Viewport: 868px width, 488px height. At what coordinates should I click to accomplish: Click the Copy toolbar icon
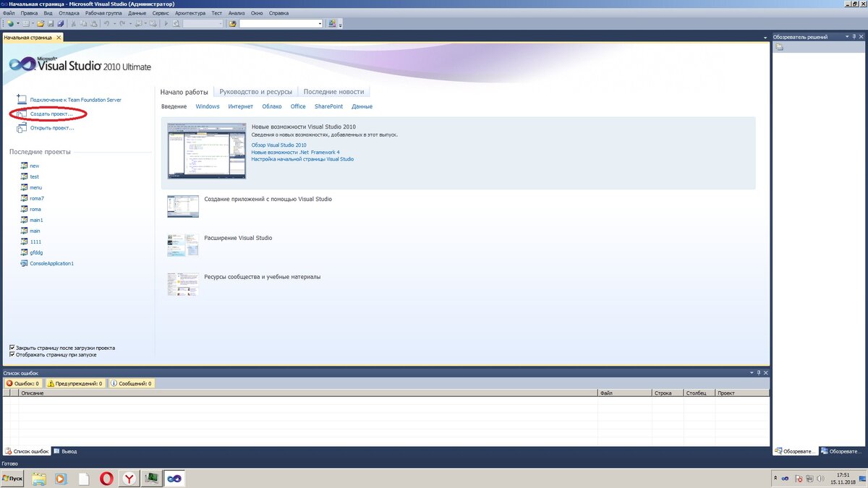click(x=83, y=23)
